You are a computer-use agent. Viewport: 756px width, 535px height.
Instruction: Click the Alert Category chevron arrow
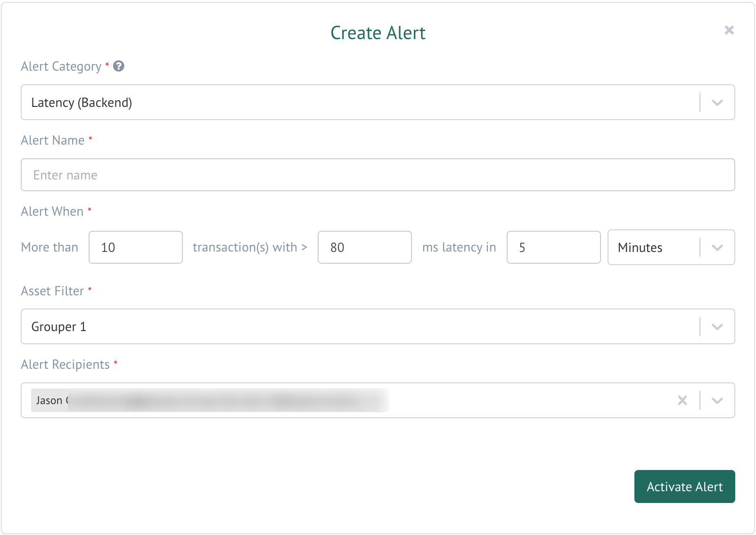tap(717, 103)
